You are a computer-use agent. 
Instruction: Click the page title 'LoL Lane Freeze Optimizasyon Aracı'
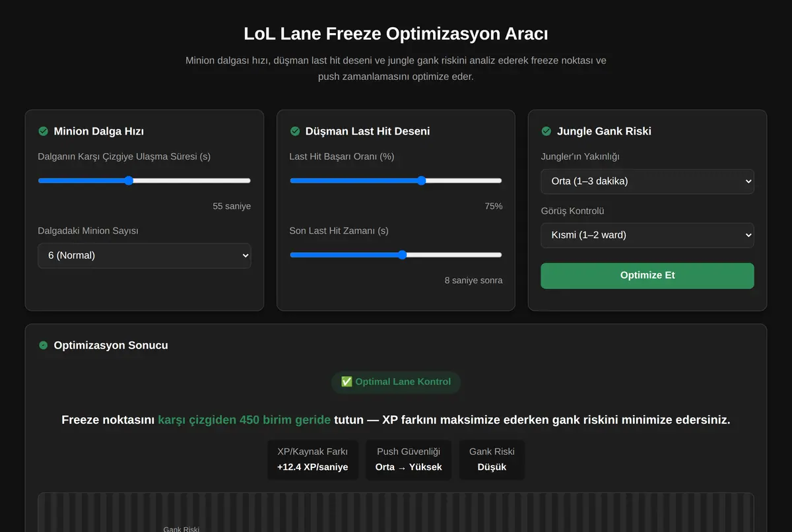tap(396, 34)
